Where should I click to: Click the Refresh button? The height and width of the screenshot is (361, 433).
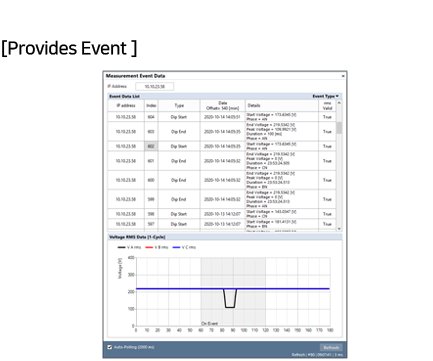pyautogui.click(x=331, y=347)
